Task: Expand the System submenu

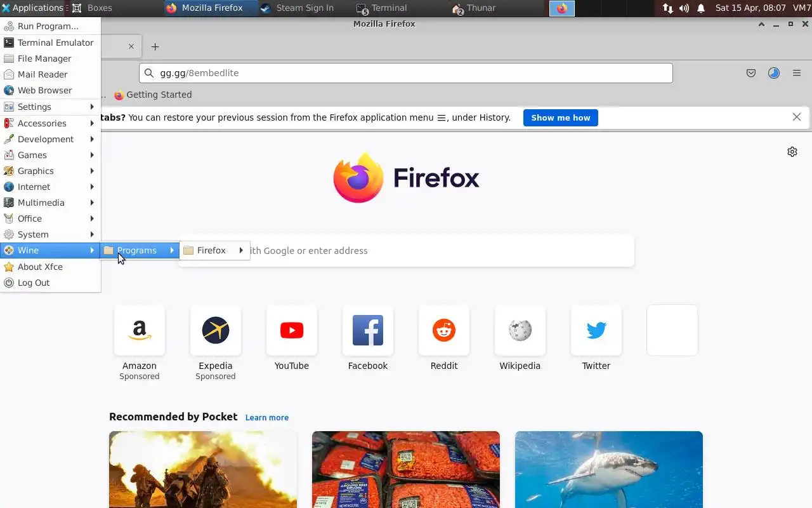Action: [50, 234]
